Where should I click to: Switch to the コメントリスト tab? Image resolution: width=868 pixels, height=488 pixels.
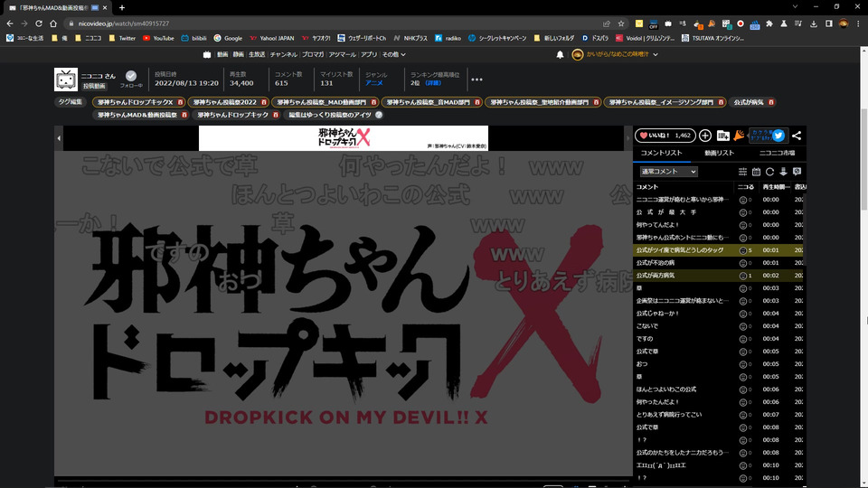(x=662, y=154)
